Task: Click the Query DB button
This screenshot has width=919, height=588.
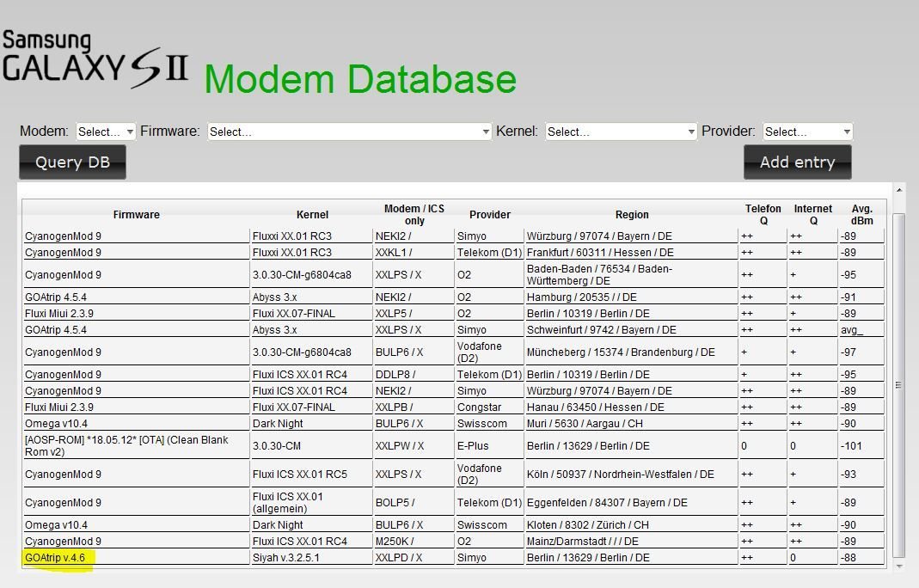Action: pos(73,162)
